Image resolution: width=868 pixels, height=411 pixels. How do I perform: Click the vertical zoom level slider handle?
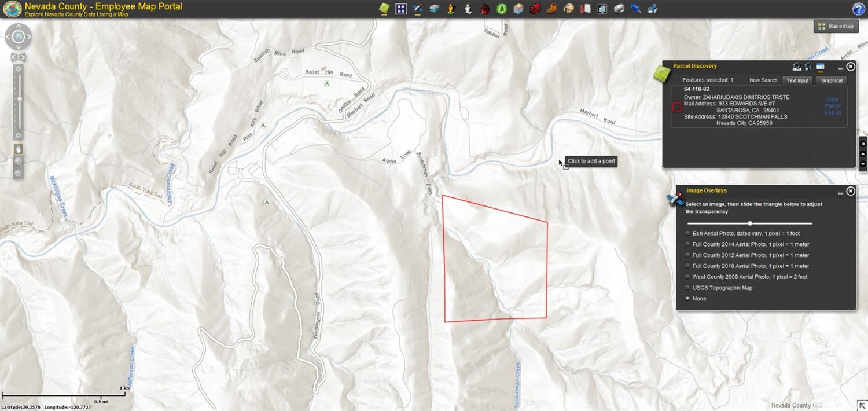pyautogui.click(x=19, y=99)
